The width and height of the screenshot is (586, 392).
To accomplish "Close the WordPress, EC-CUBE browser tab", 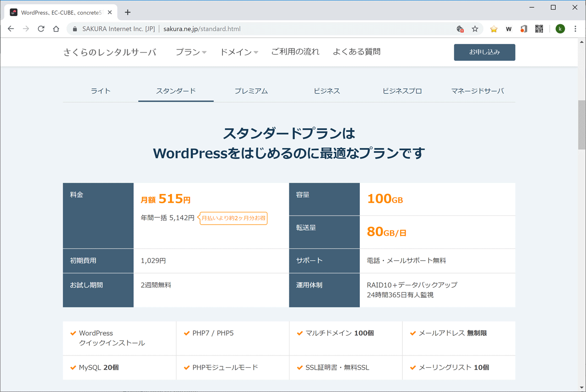I will [110, 12].
